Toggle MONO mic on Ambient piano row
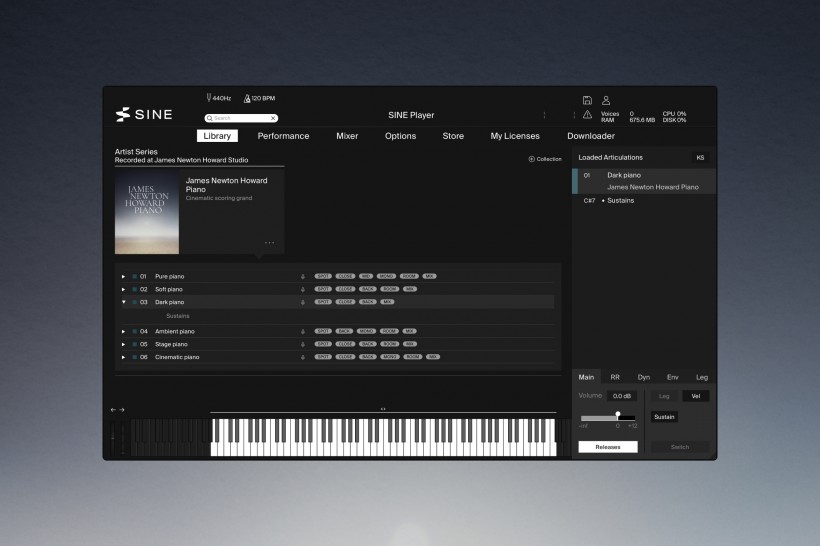820x546 pixels. coord(366,331)
